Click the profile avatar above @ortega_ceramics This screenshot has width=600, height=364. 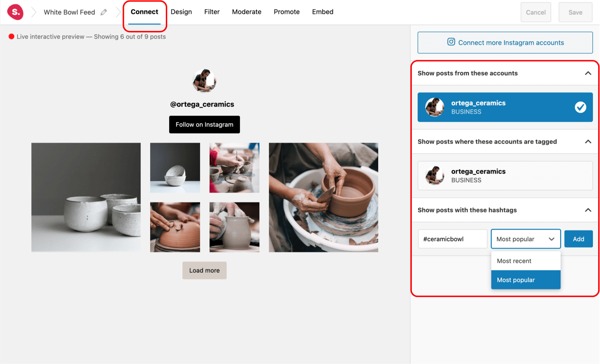tap(204, 81)
